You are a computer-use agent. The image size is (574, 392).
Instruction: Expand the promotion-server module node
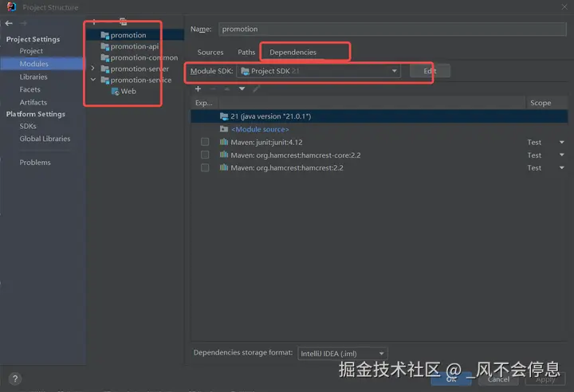pyautogui.click(x=93, y=69)
